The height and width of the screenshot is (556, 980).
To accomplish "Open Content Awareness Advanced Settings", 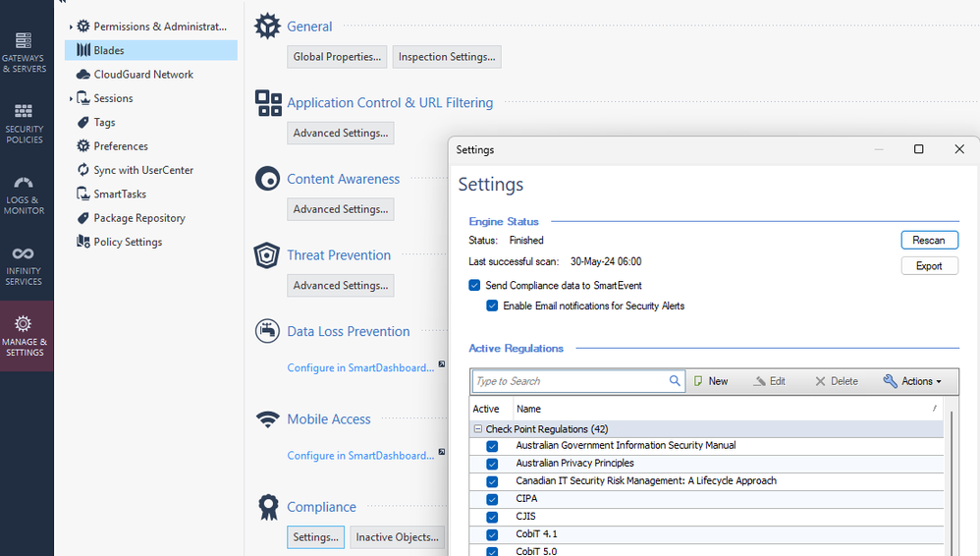I will pyautogui.click(x=341, y=209).
